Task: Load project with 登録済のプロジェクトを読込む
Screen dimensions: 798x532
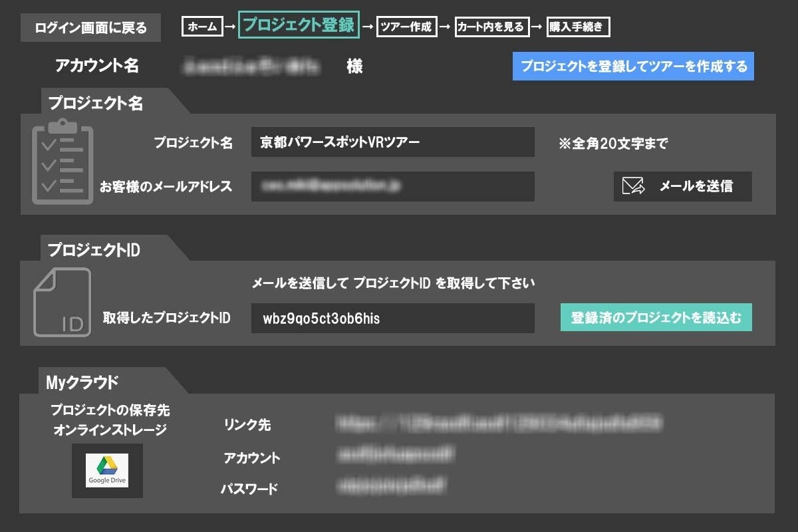Action: (656, 318)
